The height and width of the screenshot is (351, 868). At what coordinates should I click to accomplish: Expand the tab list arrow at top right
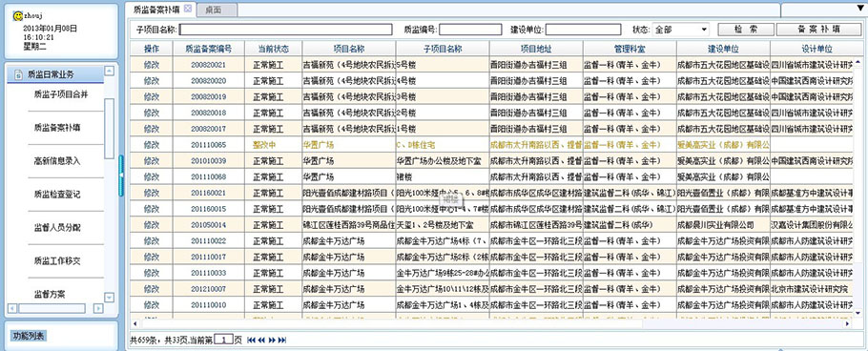click(x=859, y=9)
